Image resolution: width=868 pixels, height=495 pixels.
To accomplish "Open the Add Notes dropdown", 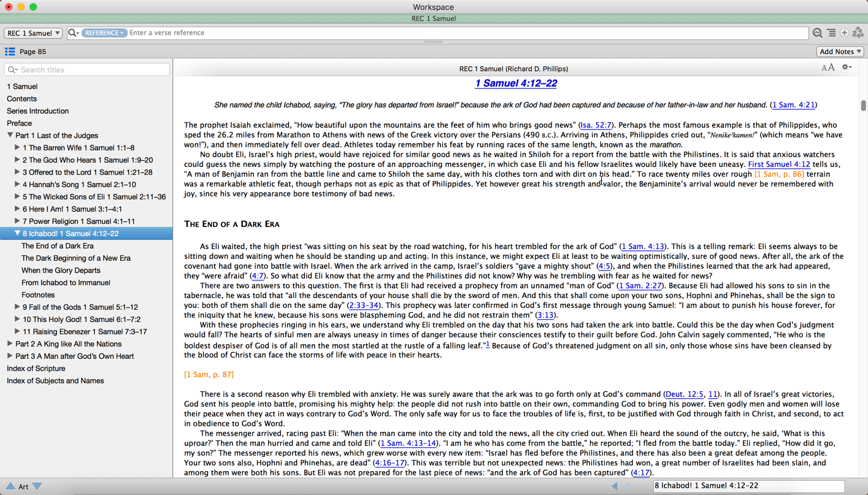I will [x=840, y=52].
